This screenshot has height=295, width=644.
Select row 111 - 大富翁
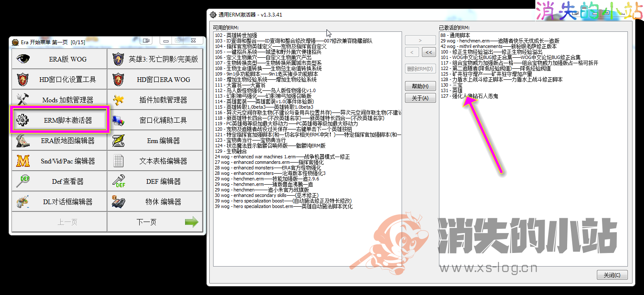(308, 85)
